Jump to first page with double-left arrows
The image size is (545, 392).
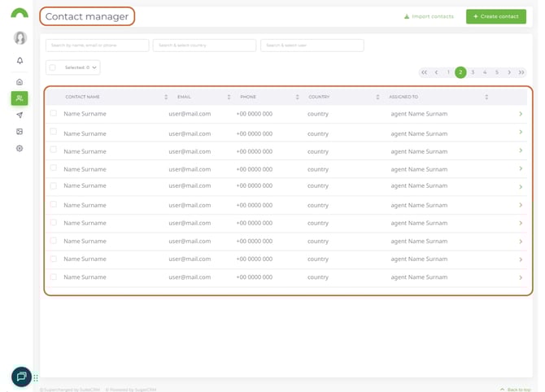tap(424, 72)
